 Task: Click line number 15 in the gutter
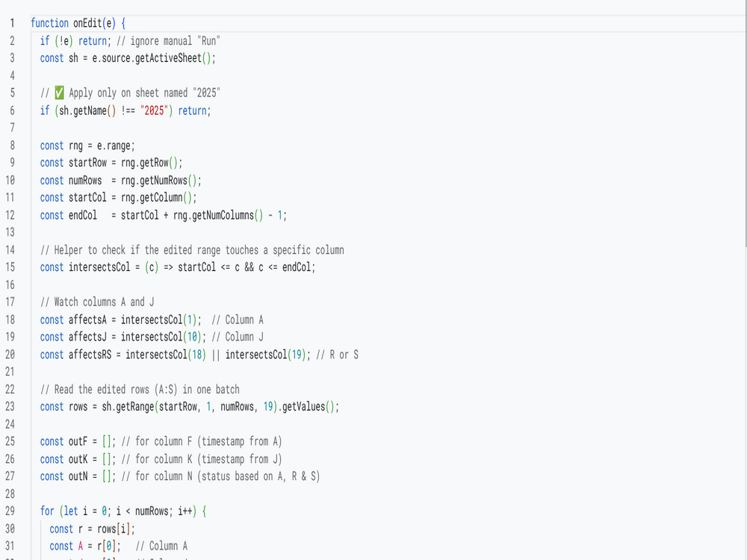[x=10, y=267]
